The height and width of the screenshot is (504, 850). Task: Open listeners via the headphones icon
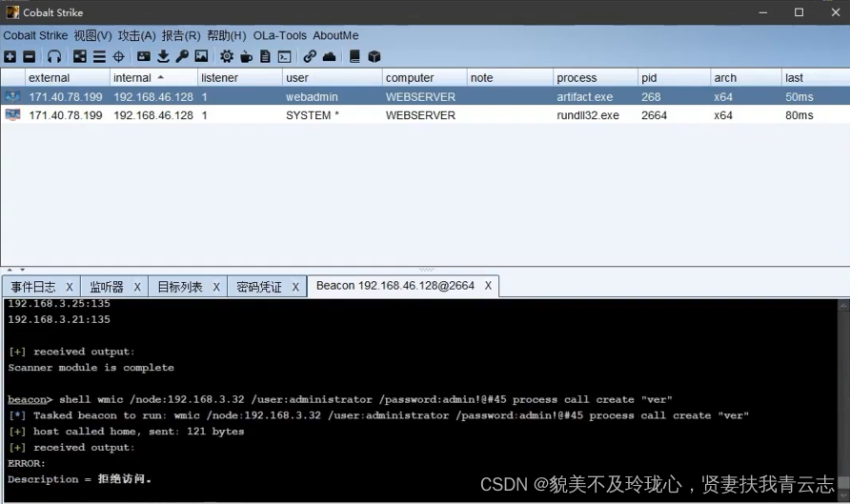54,56
